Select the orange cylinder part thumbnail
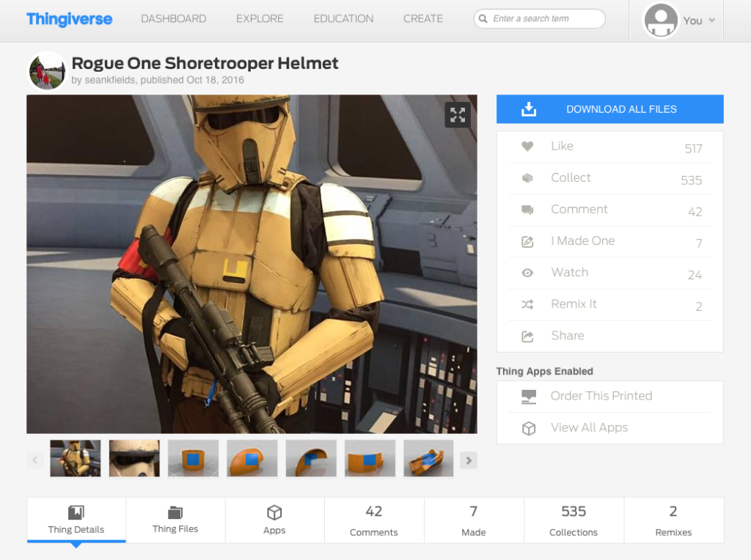The width and height of the screenshot is (751, 560). click(x=193, y=459)
